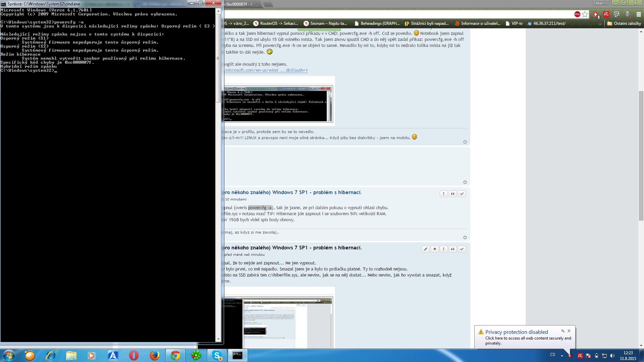
Task: Open the Avira browser extension icon
Action: point(606,14)
